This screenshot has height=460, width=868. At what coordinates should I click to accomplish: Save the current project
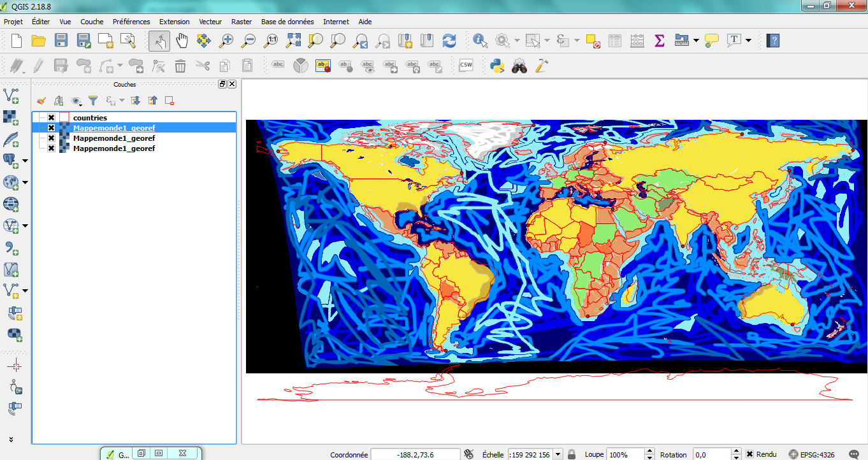61,41
